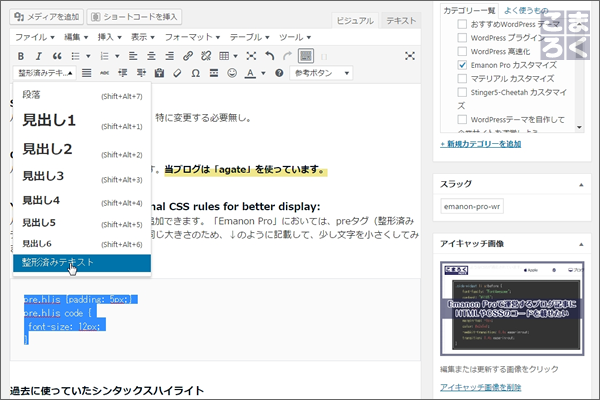Check the Stinger5-Cheetah カスタマイズ category

(462, 92)
